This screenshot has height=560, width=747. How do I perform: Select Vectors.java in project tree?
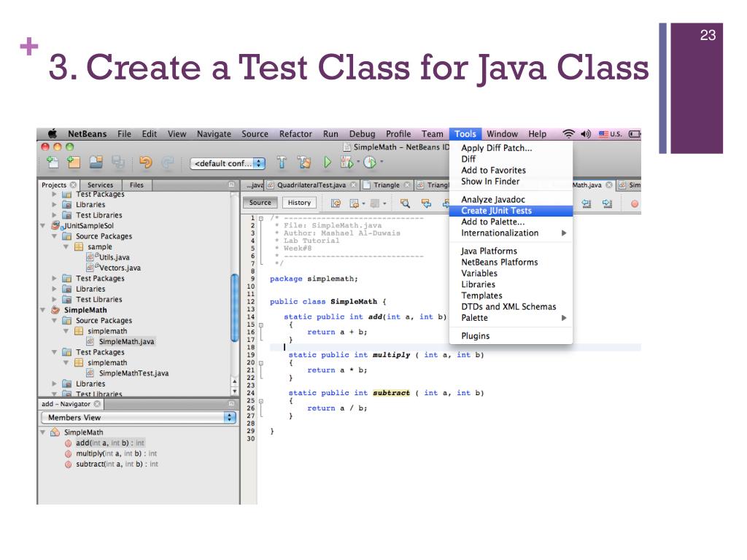click(120, 268)
